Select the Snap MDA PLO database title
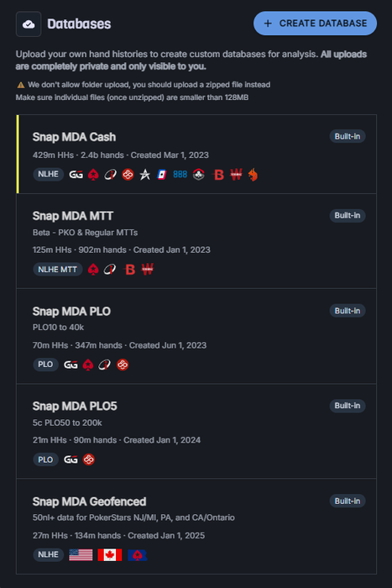 click(x=71, y=312)
